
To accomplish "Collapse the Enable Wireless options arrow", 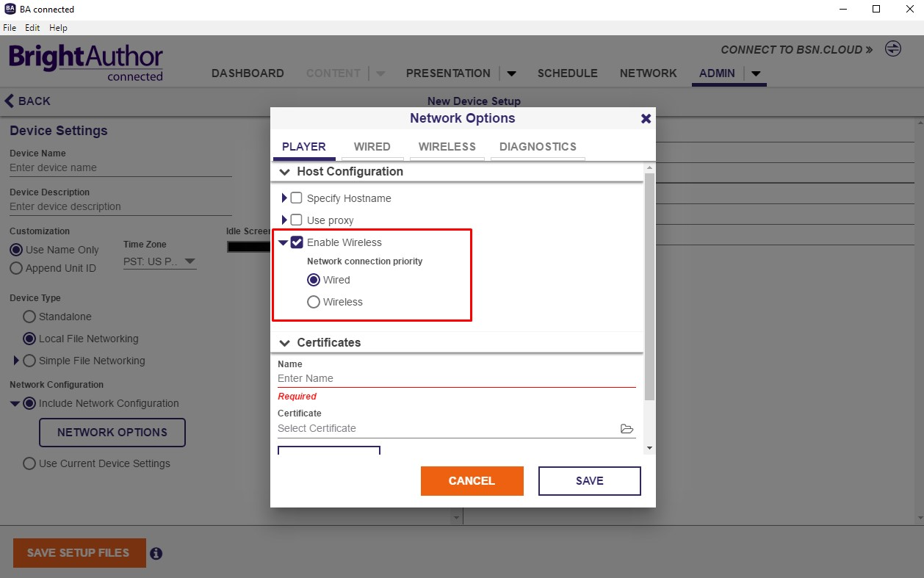I will coord(283,242).
